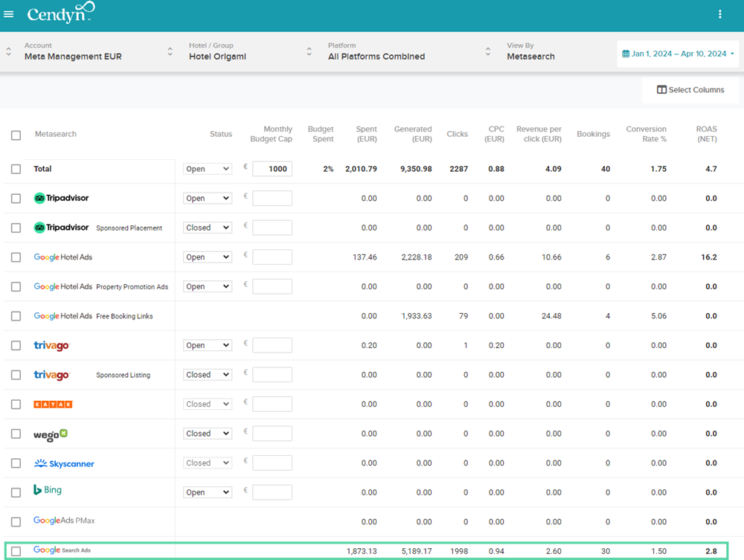Image resolution: width=744 pixels, height=560 pixels.
Task: Click the Google Hotel Ads ROAS value 16.2
Action: point(709,257)
